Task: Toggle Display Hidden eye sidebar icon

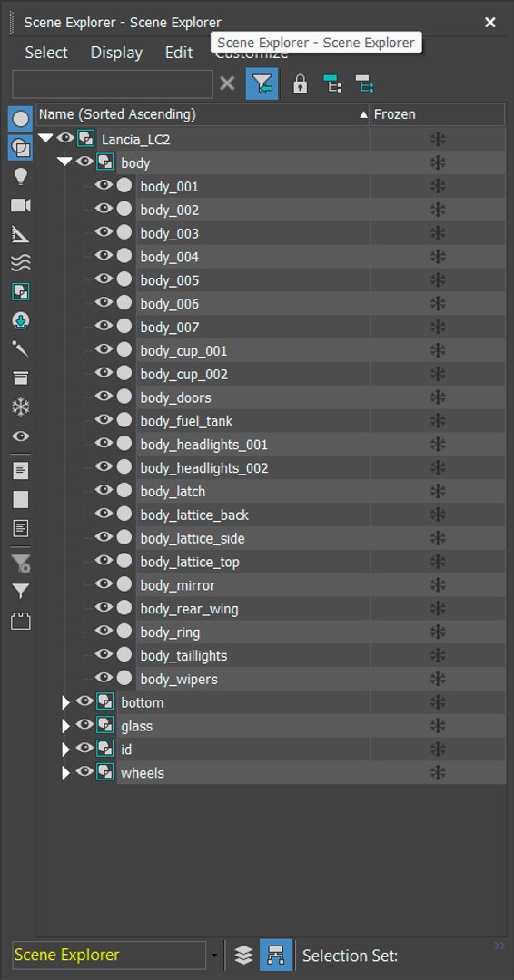Action: pyautogui.click(x=20, y=436)
